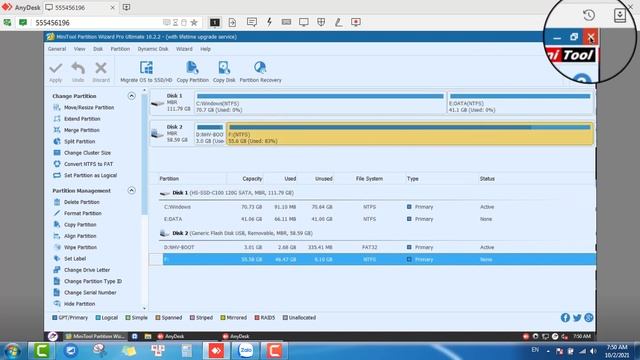Open the Twitter share icon
Viewport: 640px width, 360px height.
pos(577,318)
